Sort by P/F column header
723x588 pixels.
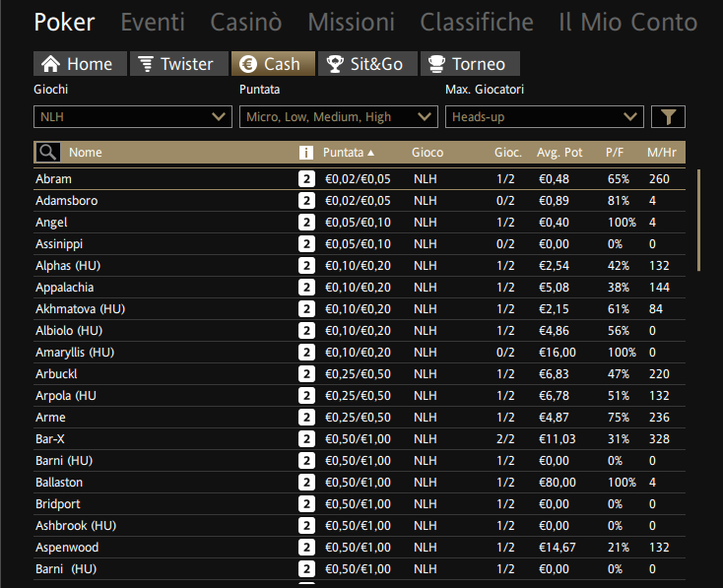[615, 153]
